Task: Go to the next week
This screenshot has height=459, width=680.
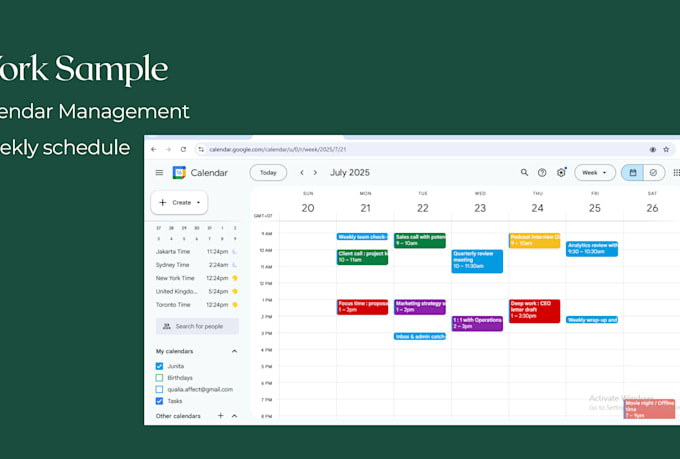Action: click(x=315, y=173)
